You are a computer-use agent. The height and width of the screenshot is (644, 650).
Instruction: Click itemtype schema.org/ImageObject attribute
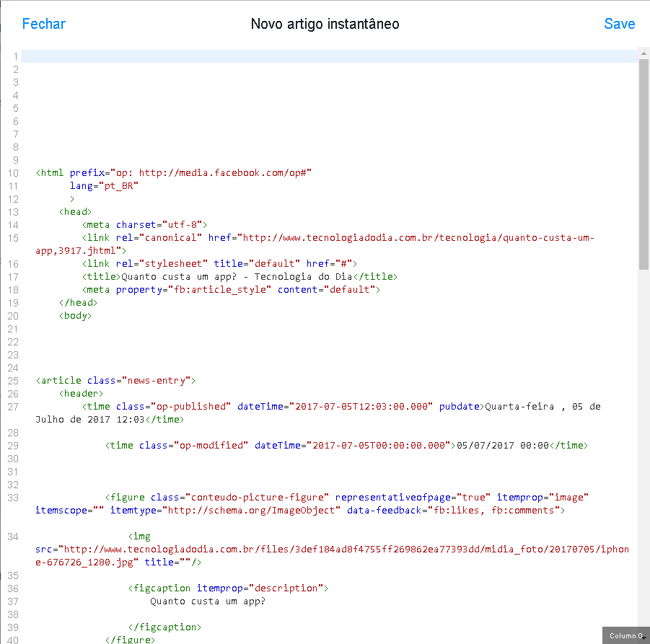[225, 510]
